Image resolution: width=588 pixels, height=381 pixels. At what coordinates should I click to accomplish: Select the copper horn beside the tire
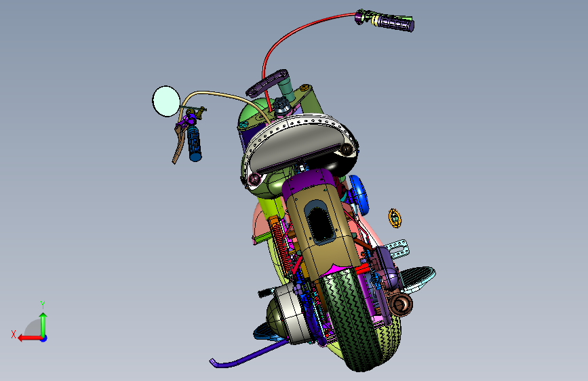click(401, 304)
